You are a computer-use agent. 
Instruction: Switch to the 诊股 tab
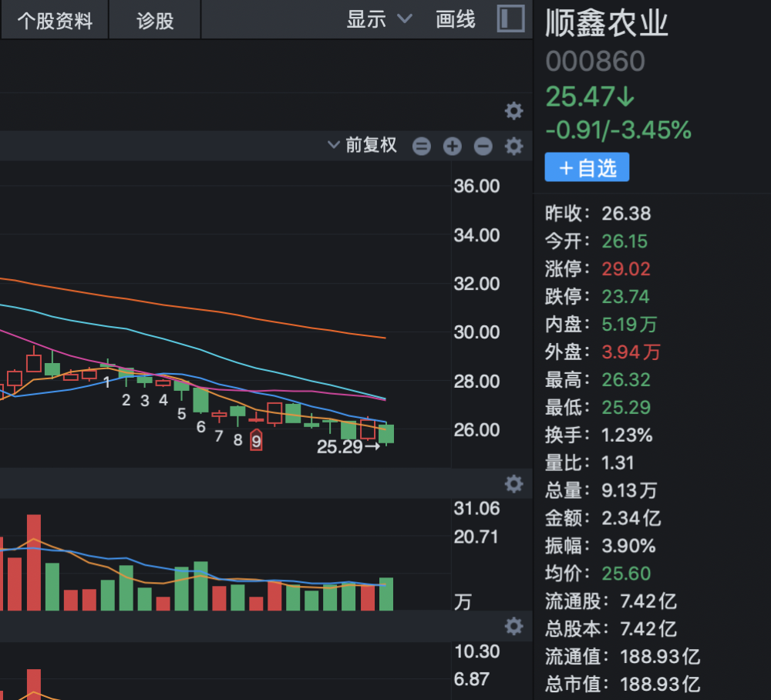point(155,20)
